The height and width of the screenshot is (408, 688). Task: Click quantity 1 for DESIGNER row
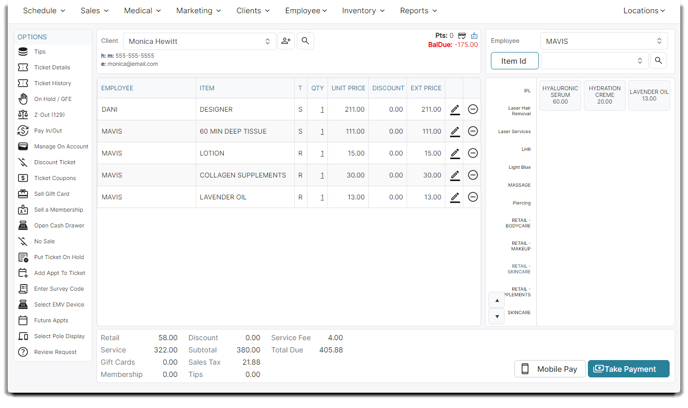tap(322, 110)
